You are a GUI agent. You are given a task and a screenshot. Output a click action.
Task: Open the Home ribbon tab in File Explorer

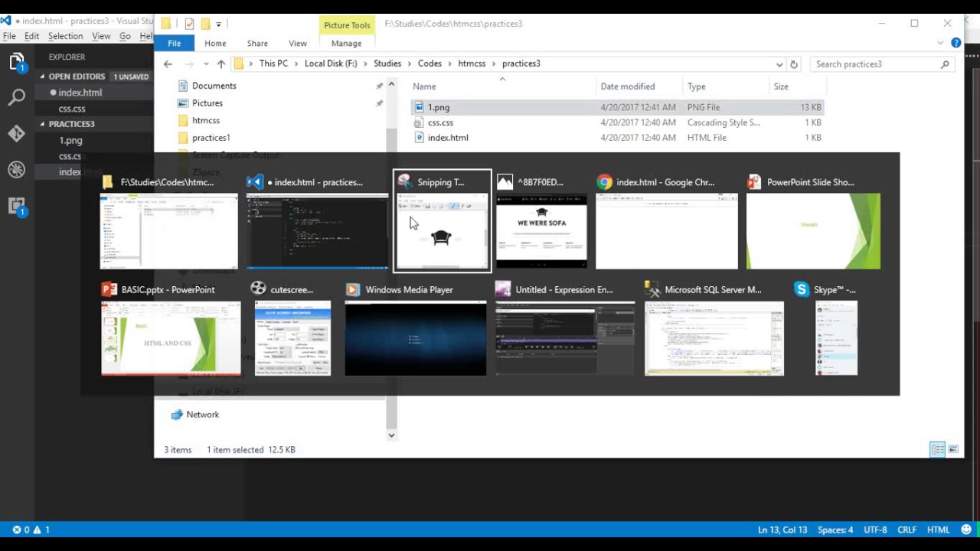point(215,44)
